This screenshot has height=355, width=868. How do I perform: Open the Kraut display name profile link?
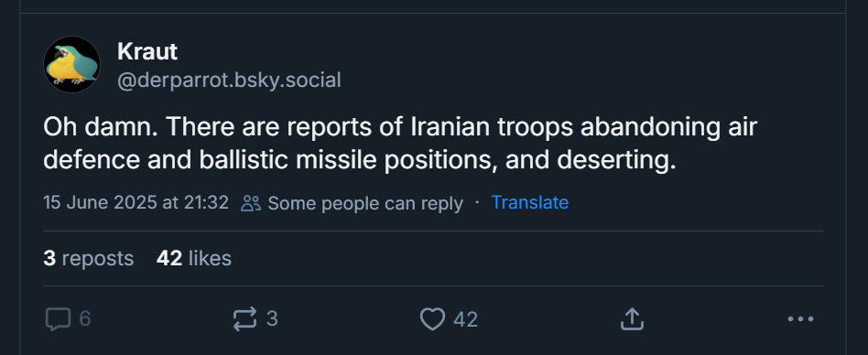[x=147, y=51]
